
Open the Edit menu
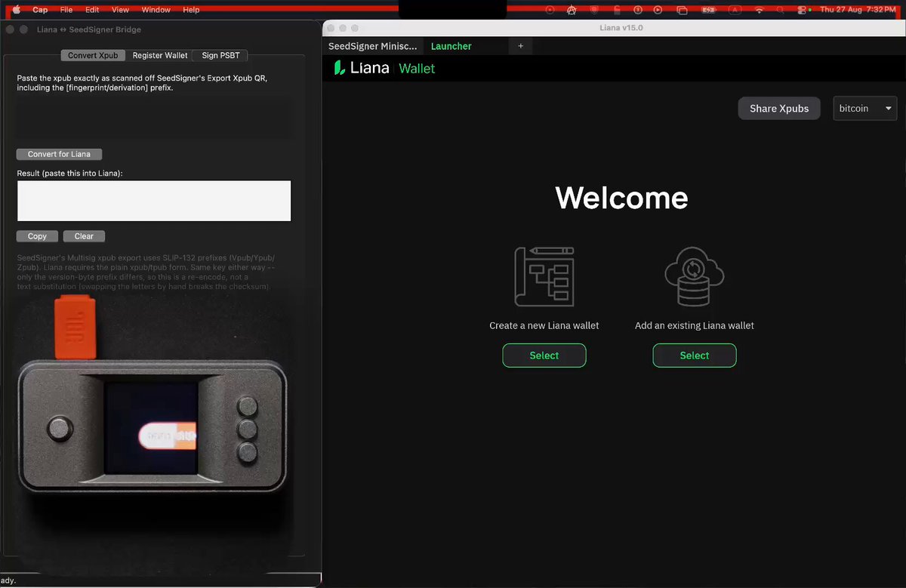coord(92,10)
